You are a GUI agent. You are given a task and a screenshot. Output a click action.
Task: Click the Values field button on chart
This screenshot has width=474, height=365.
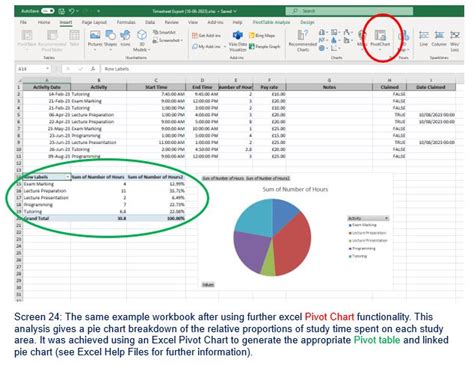tap(208, 285)
